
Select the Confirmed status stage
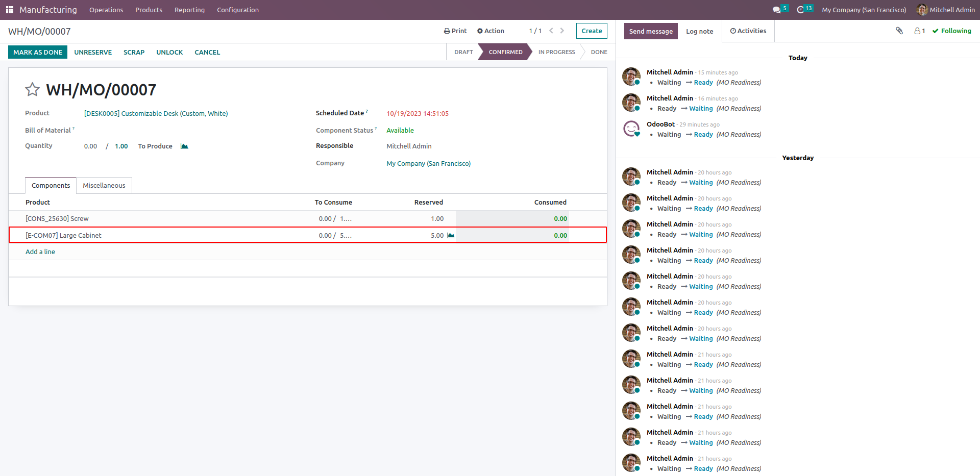(x=505, y=52)
